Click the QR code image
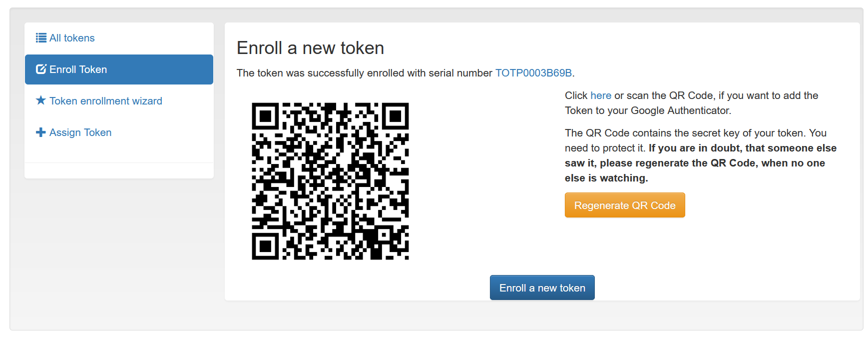868x339 pixels. [x=331, y=181]
